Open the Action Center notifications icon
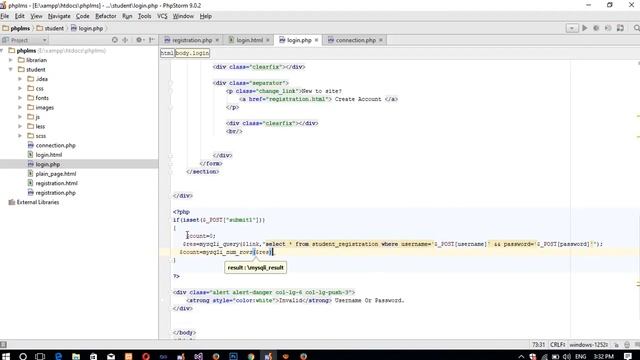 pyautogui.click(x=628, y=356)
